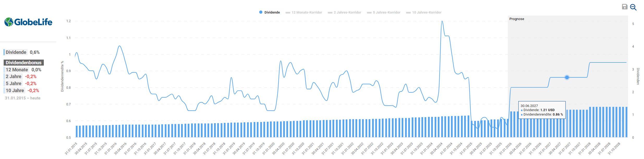Click the highlighted light-blue dividend bar

(x=567, y=128)
